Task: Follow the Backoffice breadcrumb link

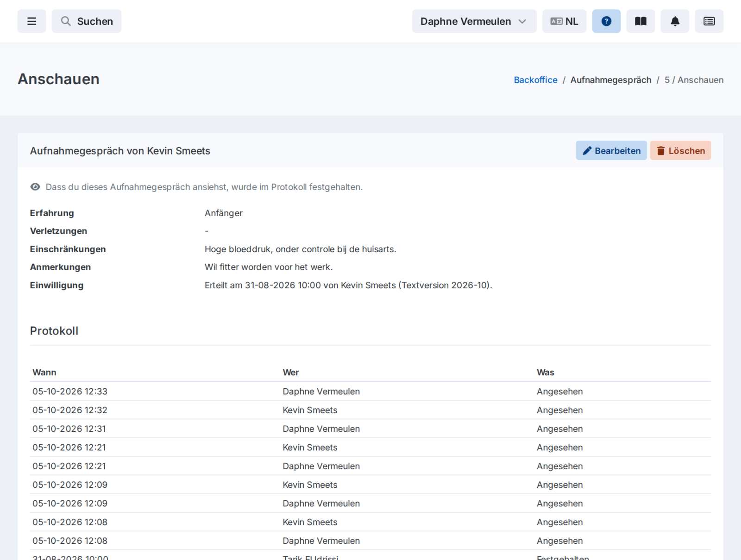Action: point(535,80)
